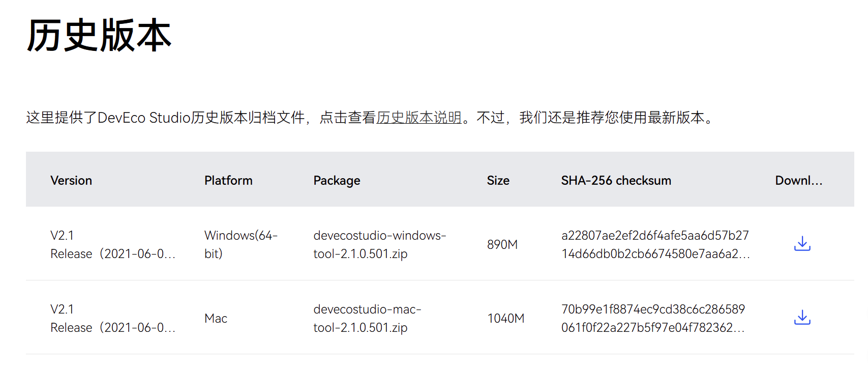Select the Platform column header
This screenshot has width=868, height=367.
[228, 181]
